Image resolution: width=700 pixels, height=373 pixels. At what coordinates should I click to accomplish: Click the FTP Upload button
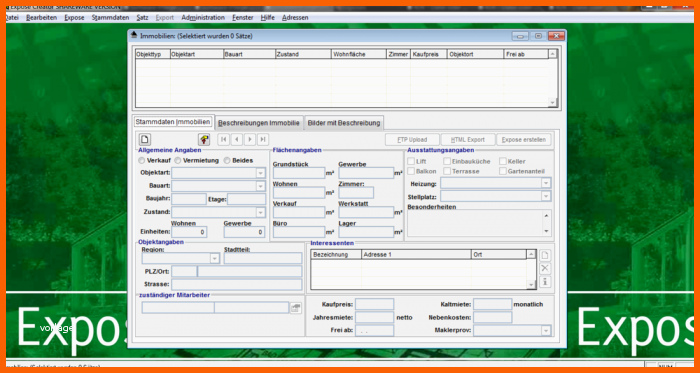(412, 140)
